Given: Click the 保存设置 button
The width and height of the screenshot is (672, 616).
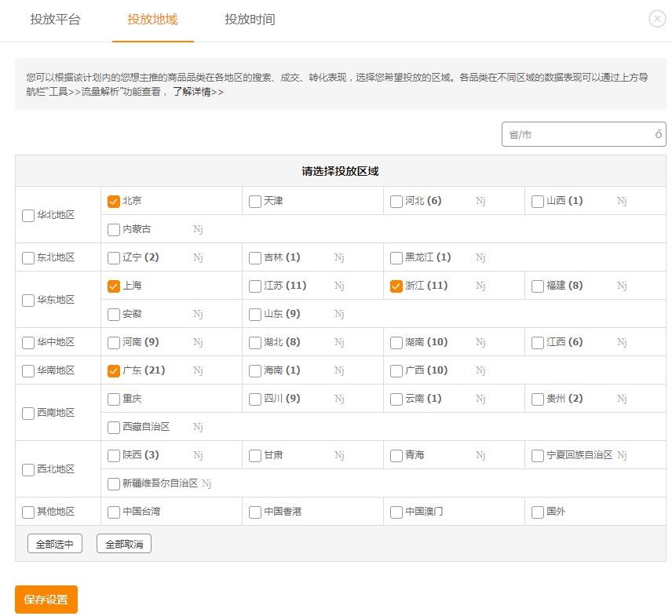Looking at the screenshot, I should [46, 599].
